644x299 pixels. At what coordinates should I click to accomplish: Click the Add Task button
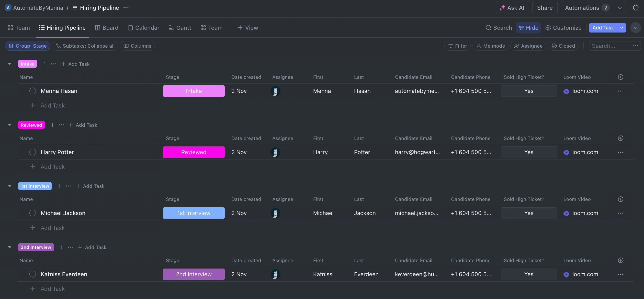click(x=603, y=28)
